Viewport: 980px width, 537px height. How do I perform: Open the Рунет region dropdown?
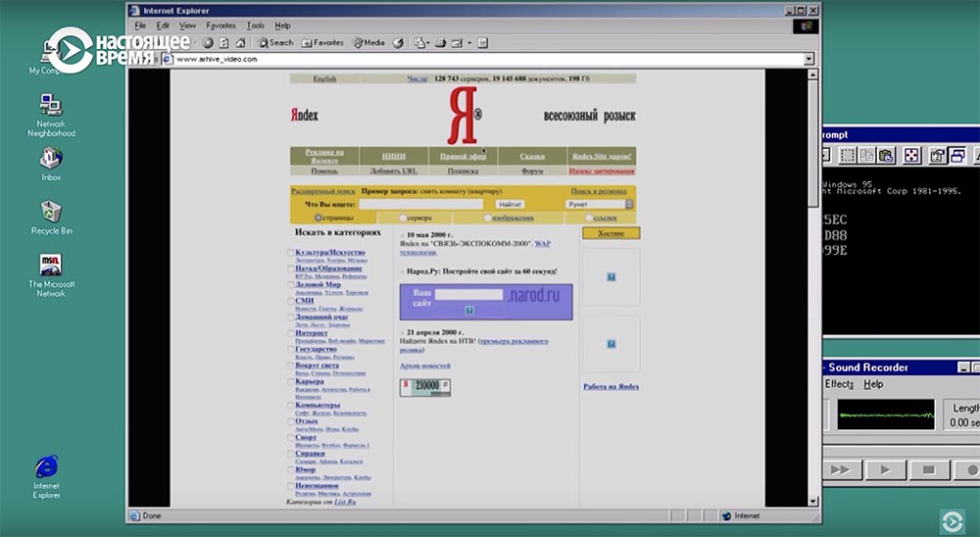(599, 205)
